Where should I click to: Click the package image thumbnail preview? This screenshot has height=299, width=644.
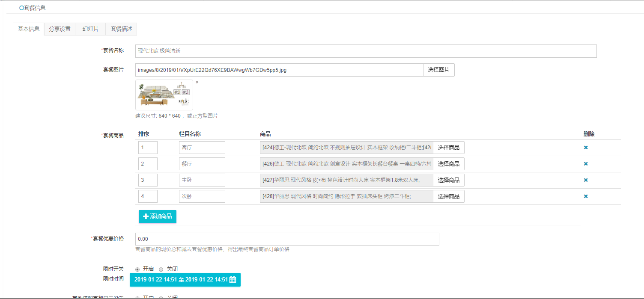click(164, 95)
